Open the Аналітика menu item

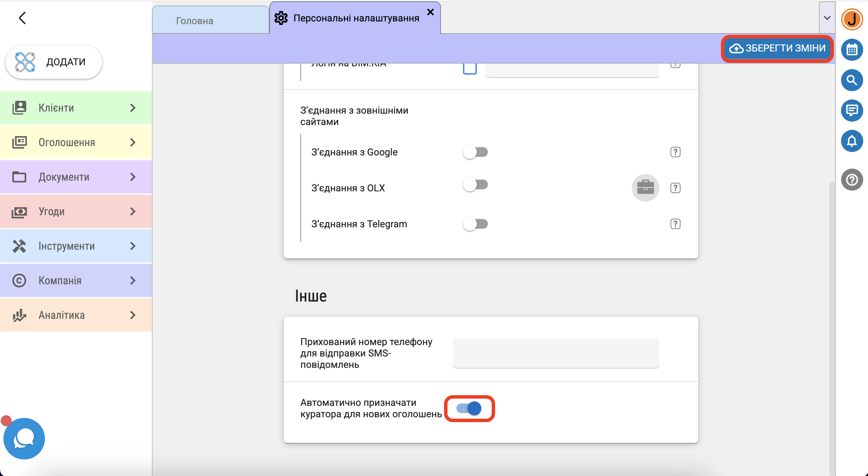tap(76, 315)
